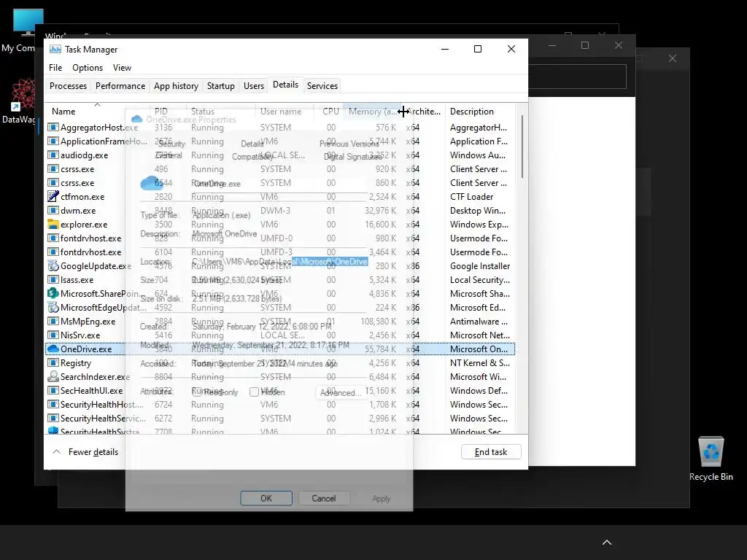The width and height of the screenshot is (747, 560).
Task: Click the lsass.exe process icon
Action: tap(53, 279)
